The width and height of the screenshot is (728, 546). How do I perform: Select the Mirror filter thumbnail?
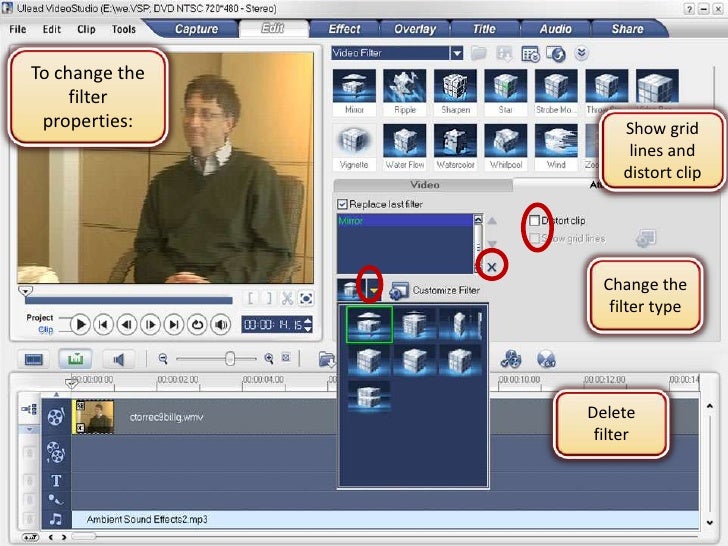pos(354,85)
